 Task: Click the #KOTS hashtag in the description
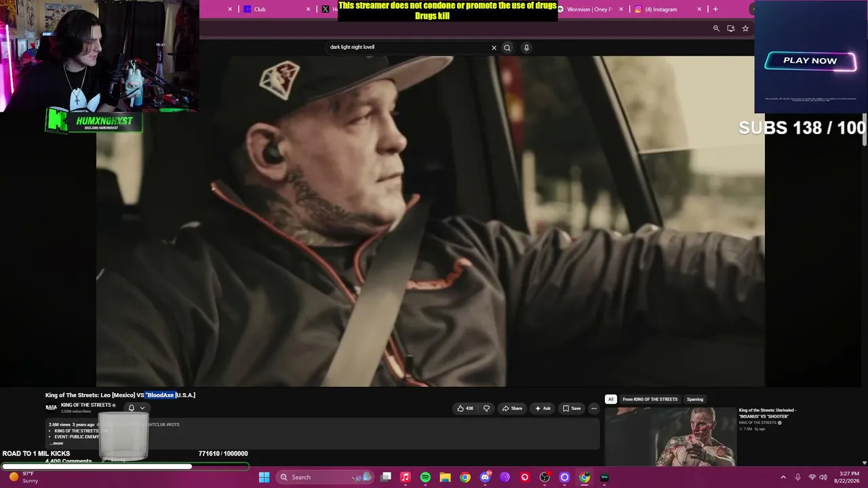tap(172, 424)
